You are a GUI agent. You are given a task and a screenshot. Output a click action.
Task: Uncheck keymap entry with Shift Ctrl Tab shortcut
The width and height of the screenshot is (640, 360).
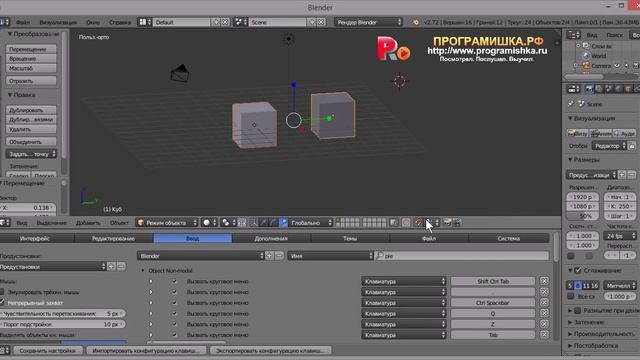click(x=174, y=281)
